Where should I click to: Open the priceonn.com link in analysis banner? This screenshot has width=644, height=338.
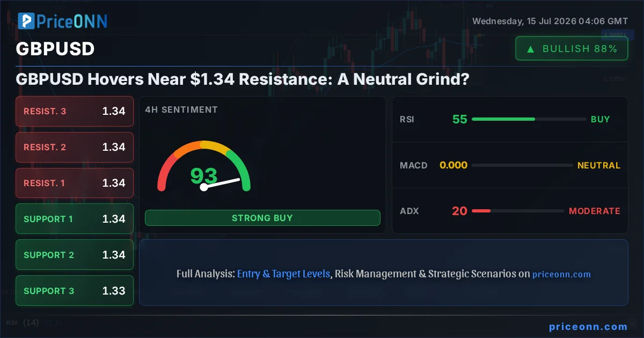(561, 274)
